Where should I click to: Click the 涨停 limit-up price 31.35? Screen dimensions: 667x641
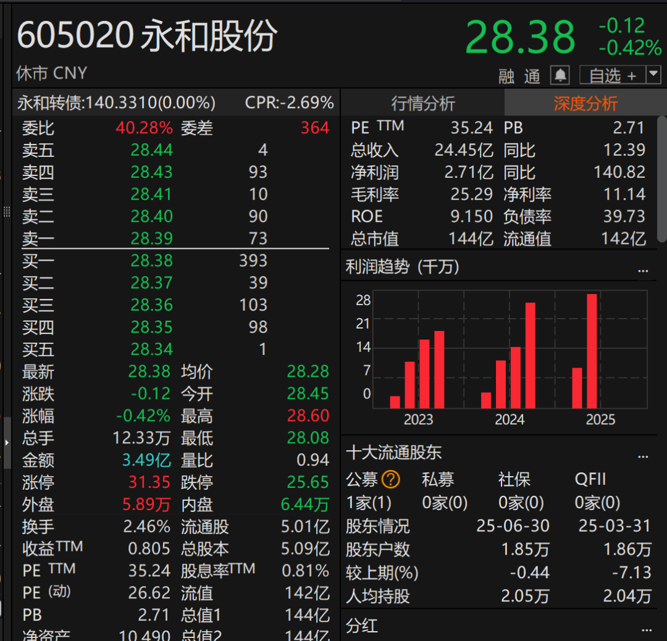coord(150,483)
